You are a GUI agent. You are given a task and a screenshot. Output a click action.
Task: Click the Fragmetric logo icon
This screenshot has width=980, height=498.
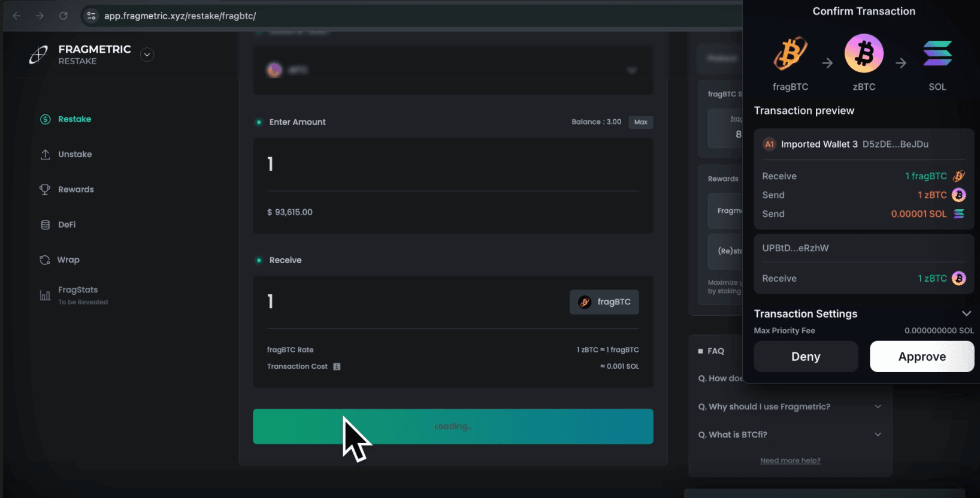click(x=39, y=55)
